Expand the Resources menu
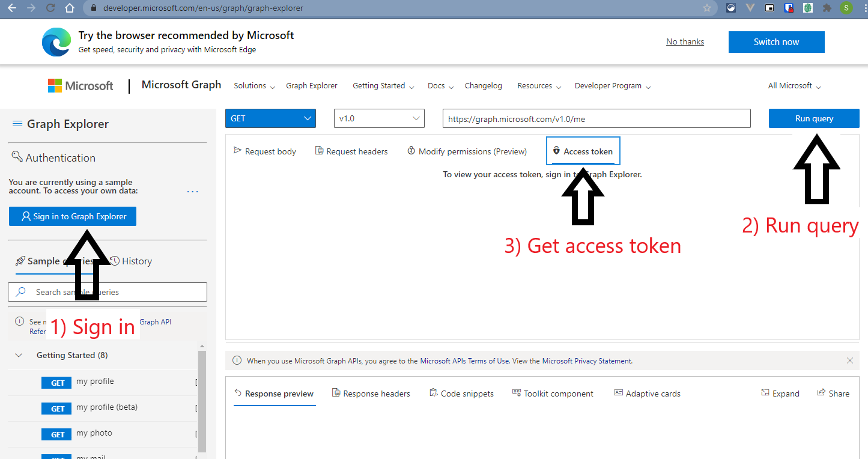 [539, 86]
